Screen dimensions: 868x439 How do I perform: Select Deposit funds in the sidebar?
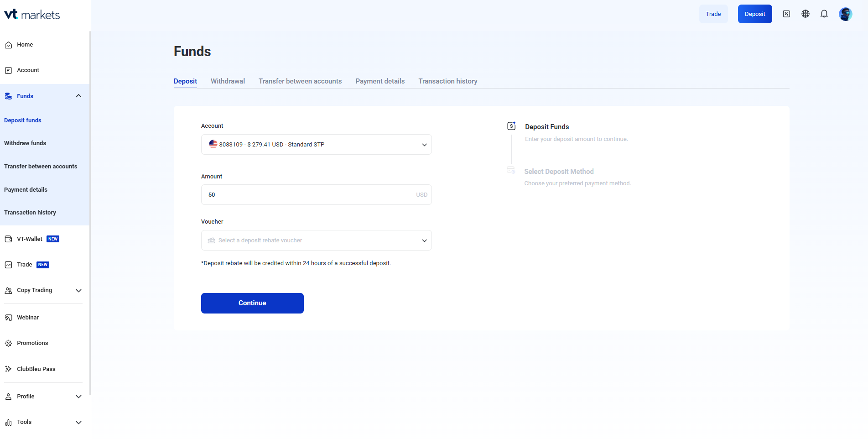(23, 120)
